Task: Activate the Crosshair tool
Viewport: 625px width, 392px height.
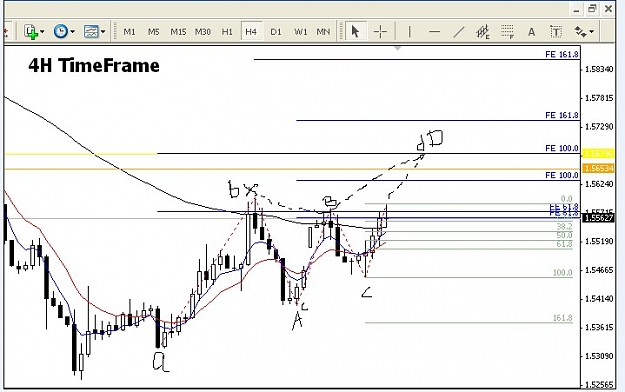Action: click(380, 32)
